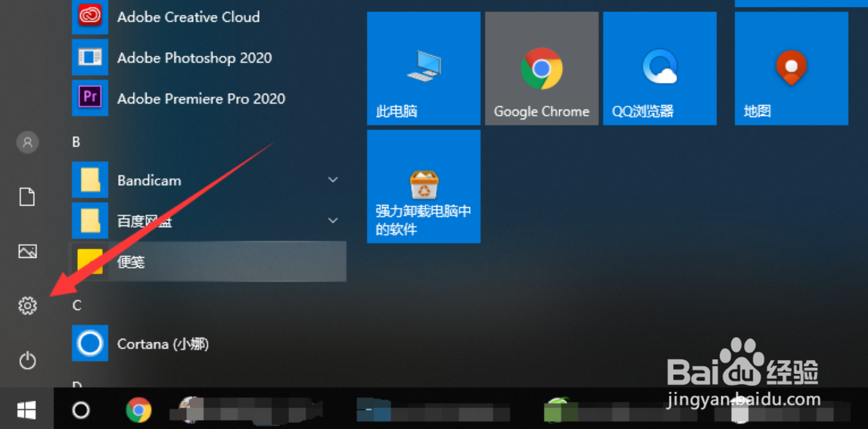
Task: Click the B letter group header
Action: point(76,142)
